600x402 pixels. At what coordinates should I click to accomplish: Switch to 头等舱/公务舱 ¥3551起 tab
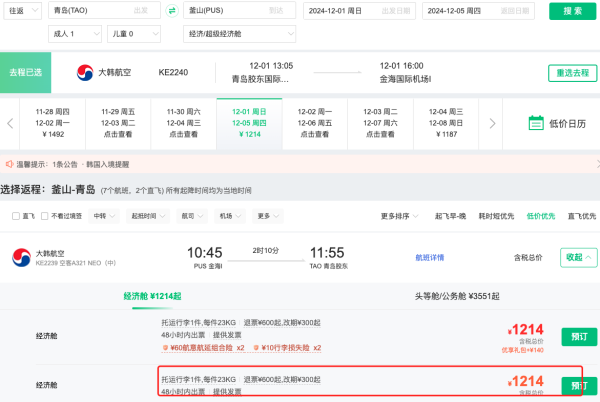(457, 296)
